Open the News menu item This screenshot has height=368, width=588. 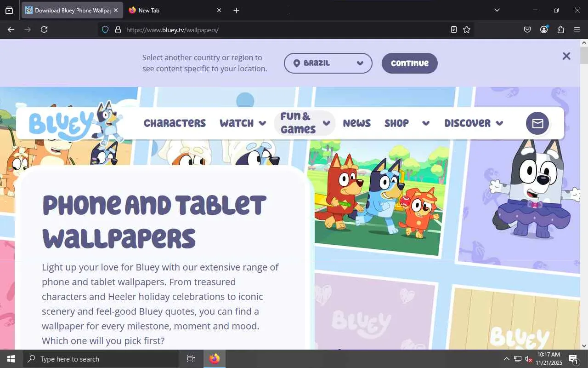(356, 123)
